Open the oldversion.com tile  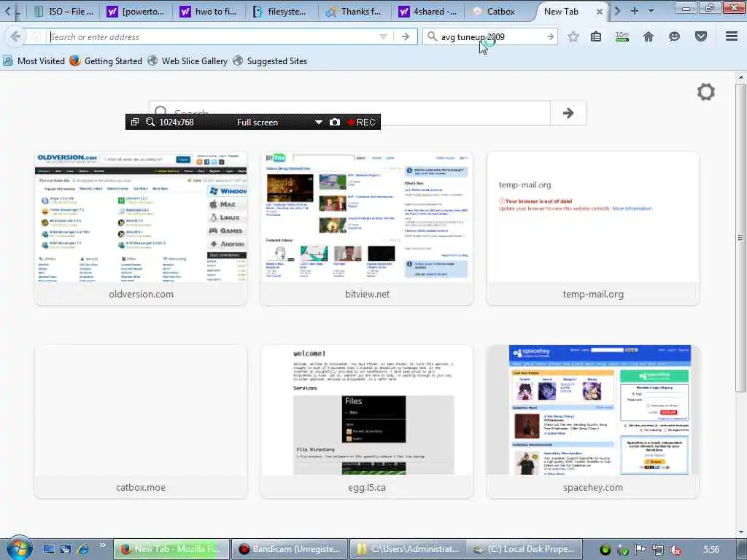coord(141,228)
